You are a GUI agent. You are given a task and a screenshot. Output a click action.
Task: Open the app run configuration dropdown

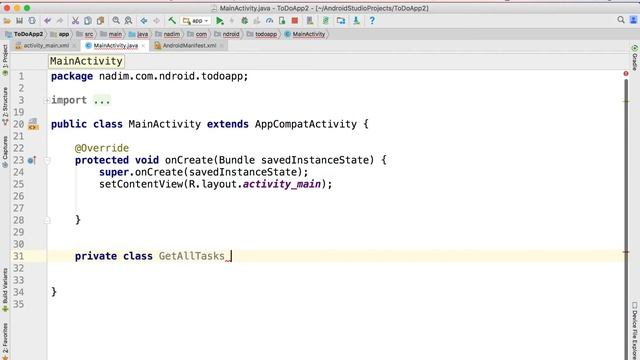pos(196,21)
